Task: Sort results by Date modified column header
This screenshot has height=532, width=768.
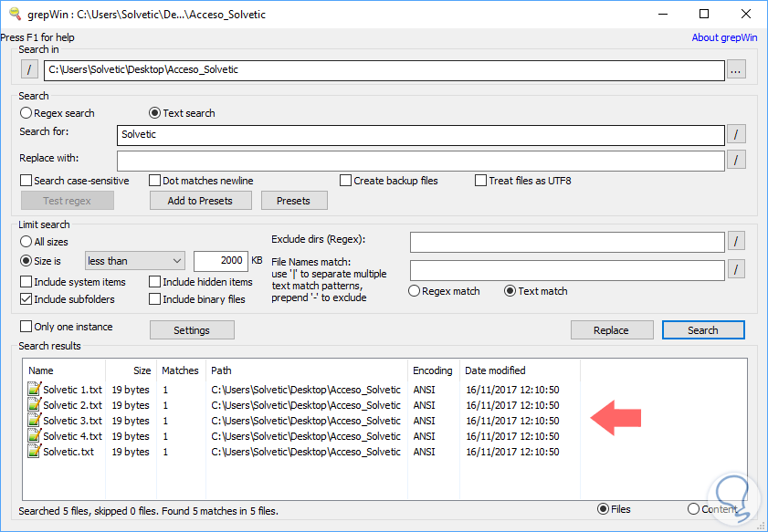Action: point(520,370)
